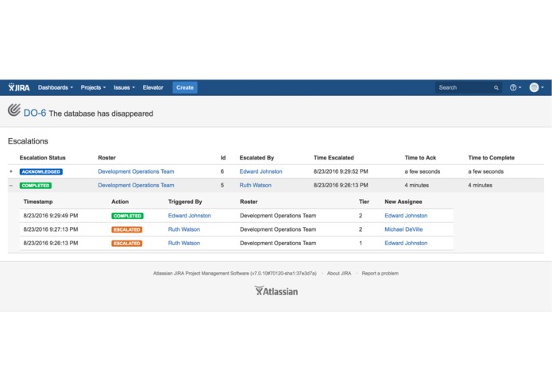Open Michael DeVille assignee link
Viewport: 552px width, 392px height.
click(x=403, y=229)
